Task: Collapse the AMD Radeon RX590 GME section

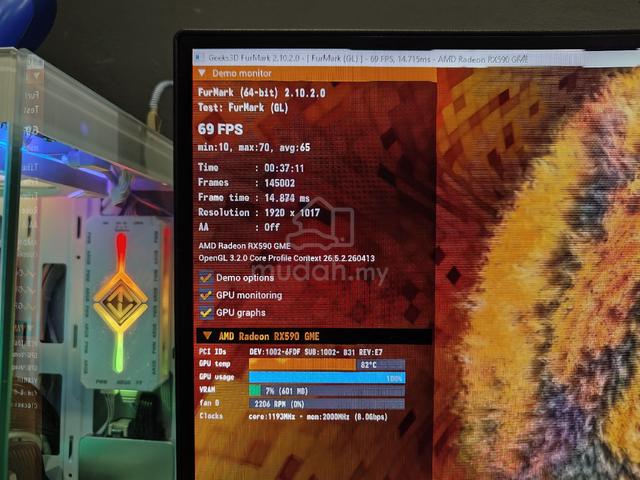Action: click(x=207, y=336)
